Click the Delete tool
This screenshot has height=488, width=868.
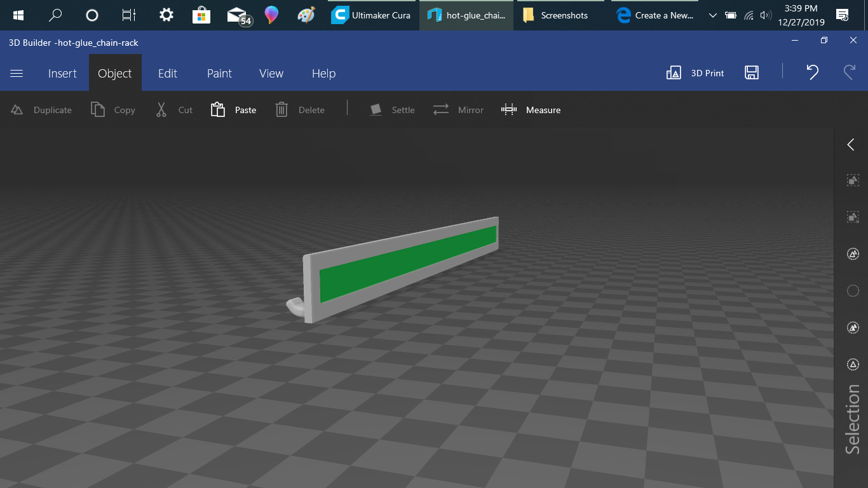(x=300, y=110)
